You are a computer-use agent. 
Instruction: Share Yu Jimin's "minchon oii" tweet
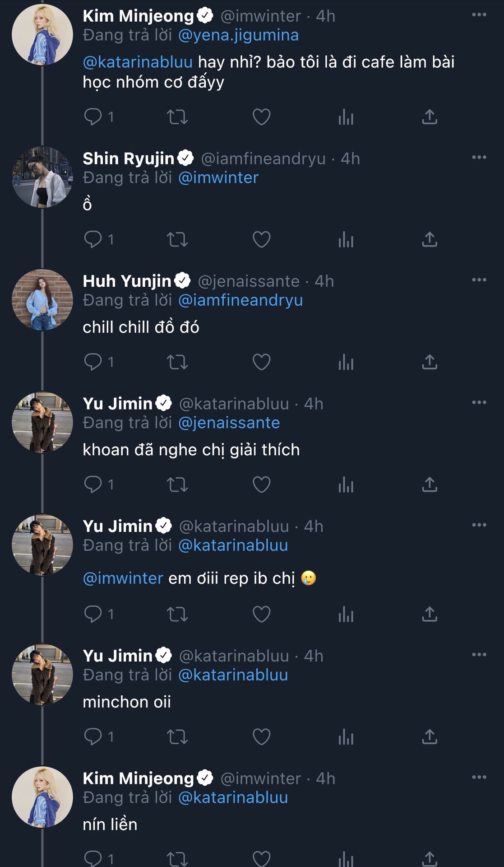pos(430,736)
